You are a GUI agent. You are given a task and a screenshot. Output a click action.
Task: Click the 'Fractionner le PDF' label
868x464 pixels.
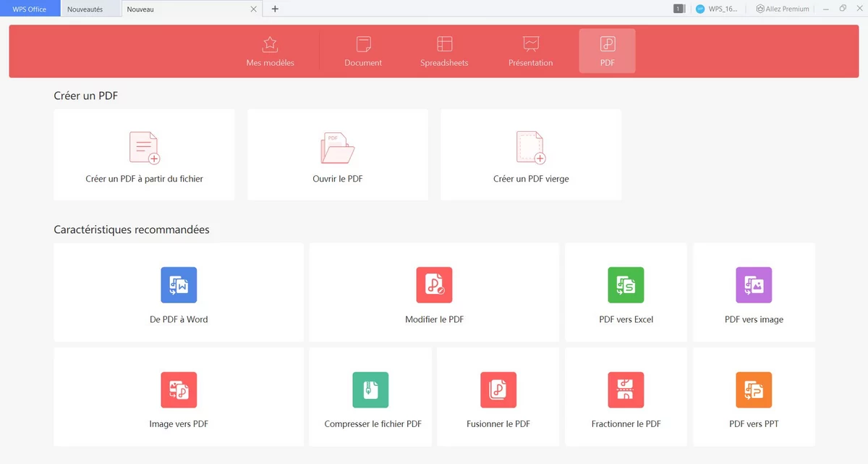pos(626,424)
